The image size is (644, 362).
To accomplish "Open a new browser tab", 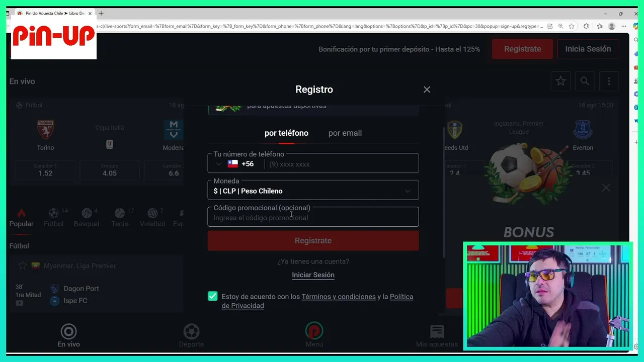I will 101,13.
